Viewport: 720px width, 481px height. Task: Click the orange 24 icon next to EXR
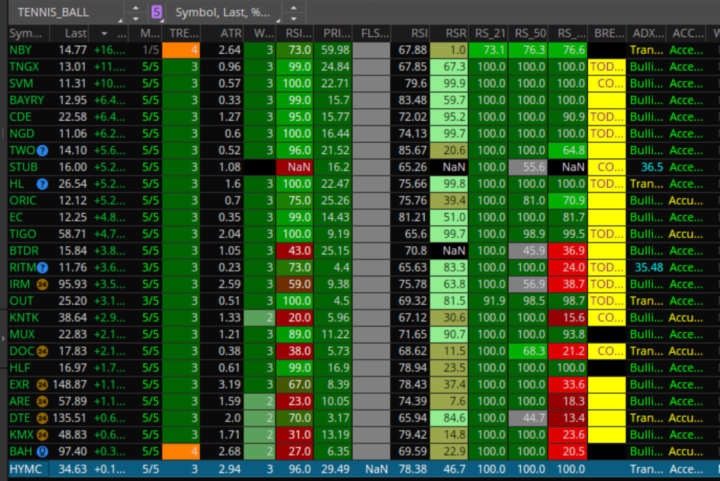42,385
